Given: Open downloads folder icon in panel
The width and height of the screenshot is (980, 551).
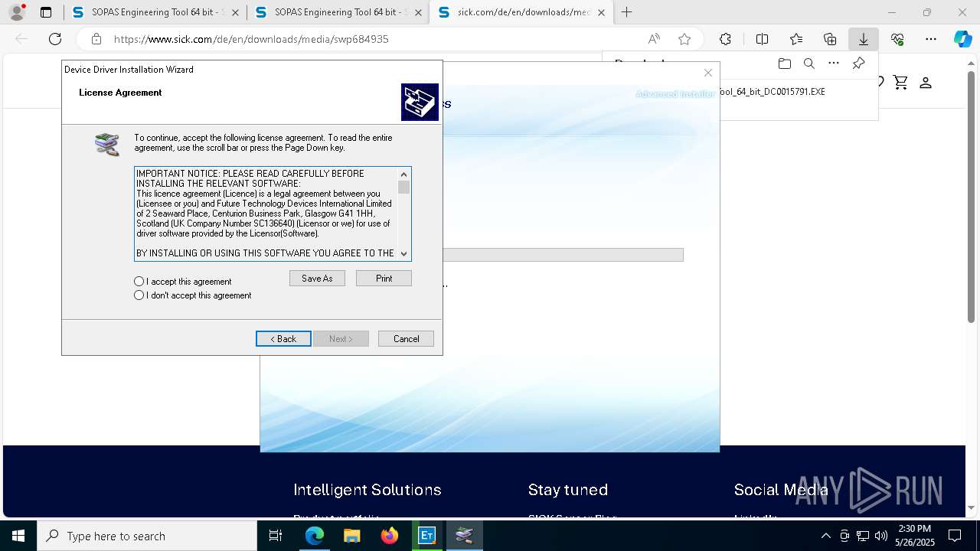Looking at the screenshot, I should pos(784,64).
